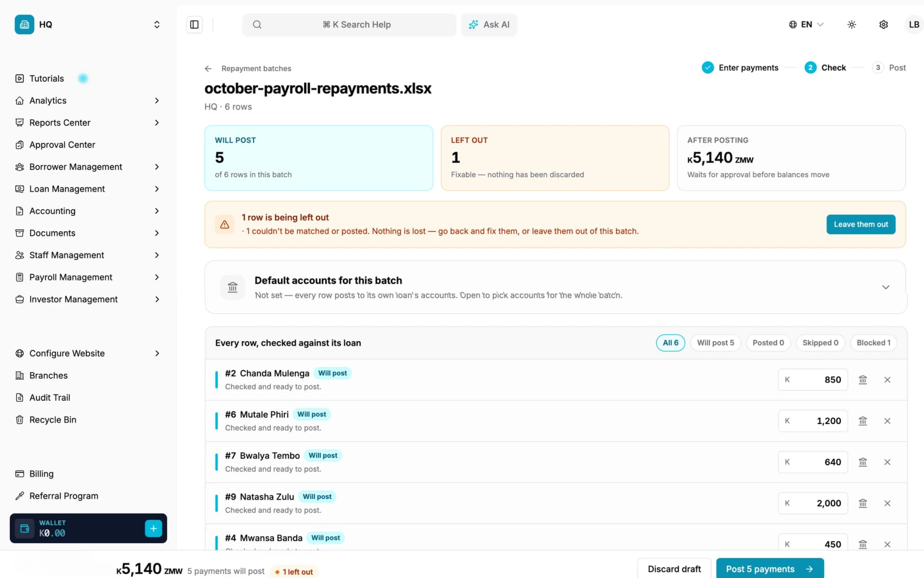The width and height of the screenshot is (924, 578).
Task: Remove the Chanda Mulenga row with X
Action: click(887, 380)
